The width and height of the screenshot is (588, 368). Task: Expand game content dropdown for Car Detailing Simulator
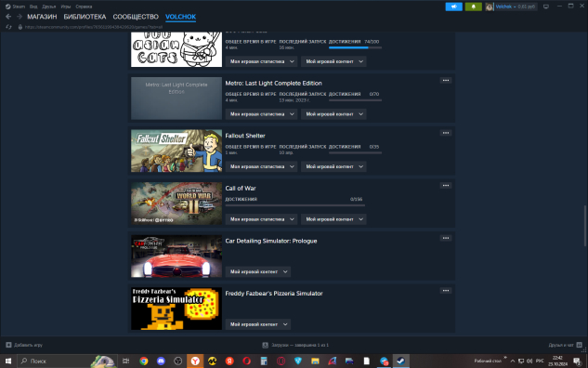(257, 271)
